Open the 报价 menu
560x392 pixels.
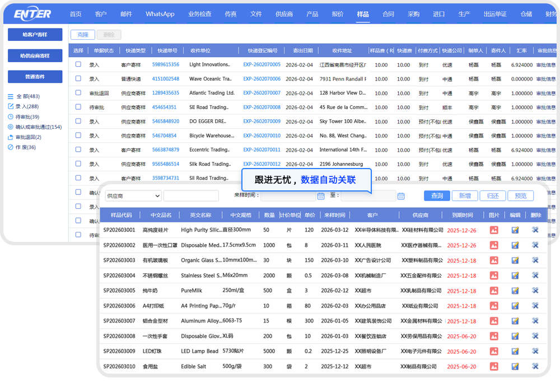[x=337, y=14]
